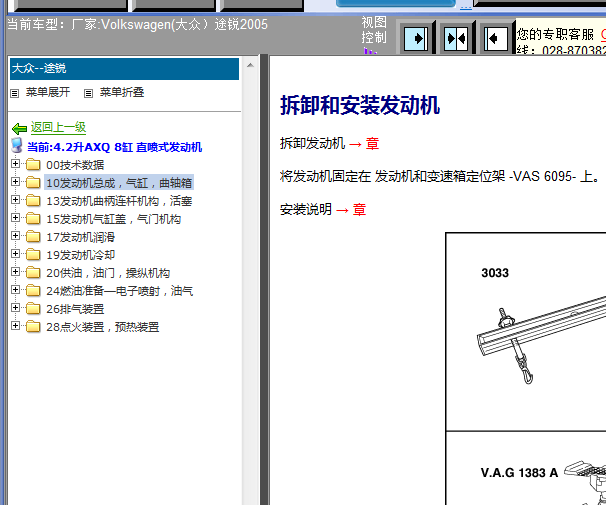Click the 10发动机总成 folder icon
The image size is (606, 505).
(x=33, y=182)
